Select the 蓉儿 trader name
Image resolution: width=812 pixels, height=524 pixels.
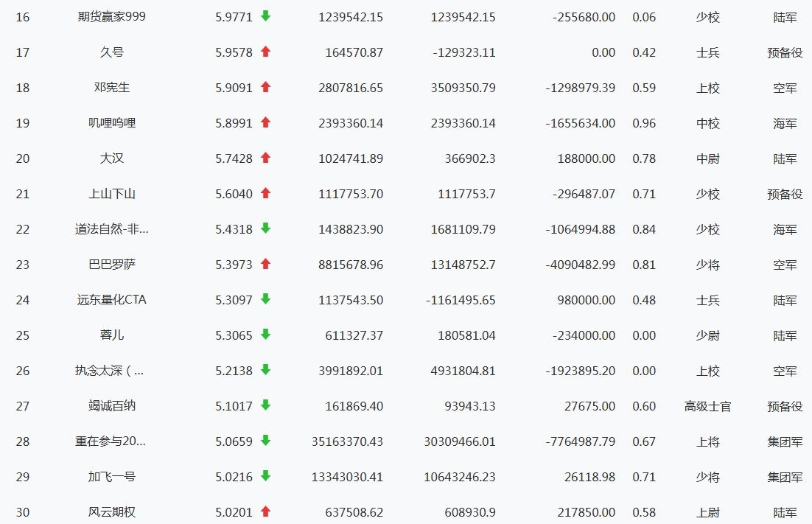[112, 335]
